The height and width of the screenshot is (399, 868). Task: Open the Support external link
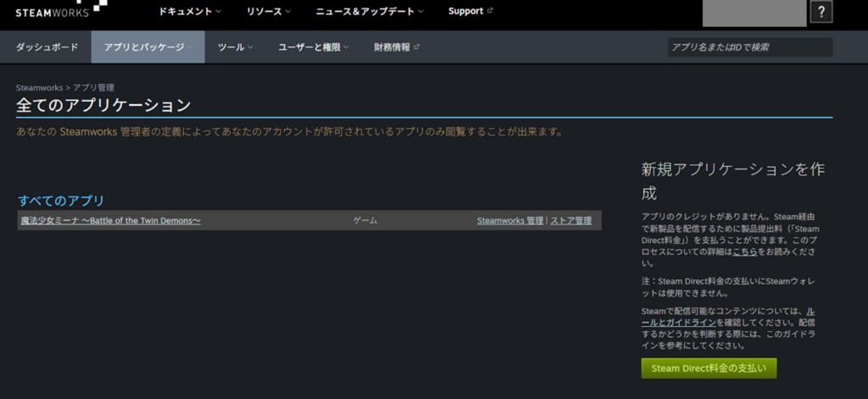click(470, 12)
